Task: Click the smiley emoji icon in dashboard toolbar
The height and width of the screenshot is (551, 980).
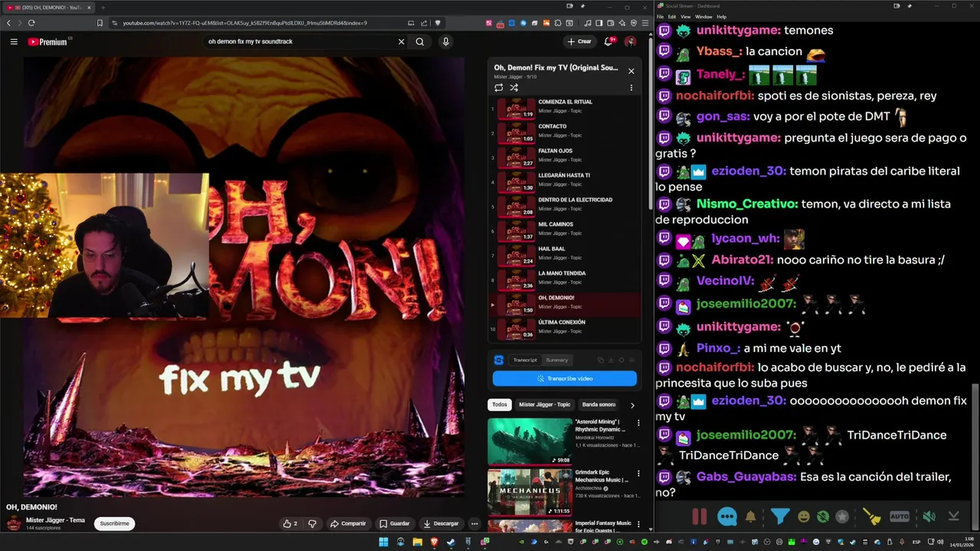Action: [x=804, y=517]
